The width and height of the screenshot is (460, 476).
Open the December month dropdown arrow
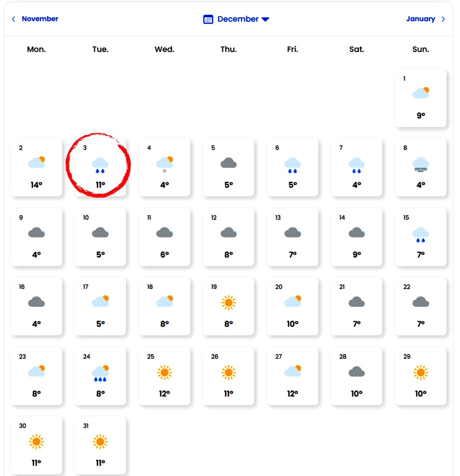[x=265, y=19]
